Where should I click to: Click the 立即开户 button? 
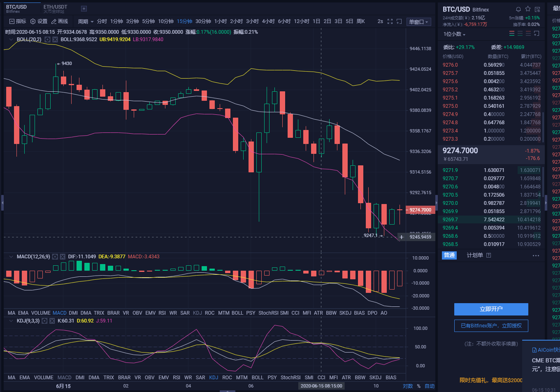[x=491, y=309]
